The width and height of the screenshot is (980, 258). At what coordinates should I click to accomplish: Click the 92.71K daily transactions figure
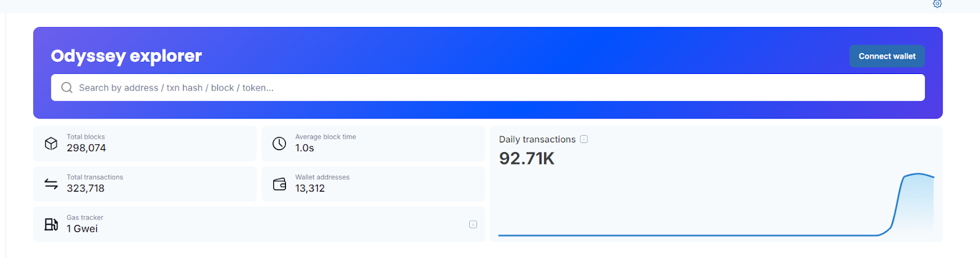pos(527,159)
